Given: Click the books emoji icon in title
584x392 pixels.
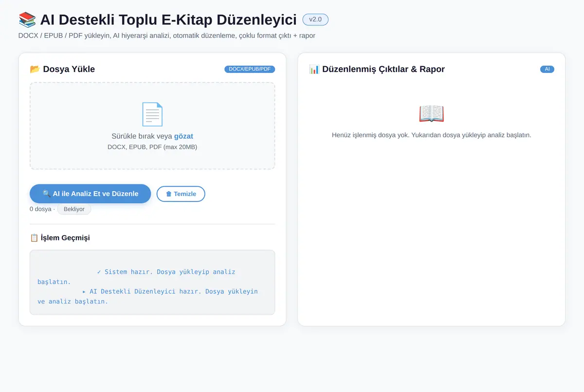Looking at the screenshot, I should click(x=27, y=19).
